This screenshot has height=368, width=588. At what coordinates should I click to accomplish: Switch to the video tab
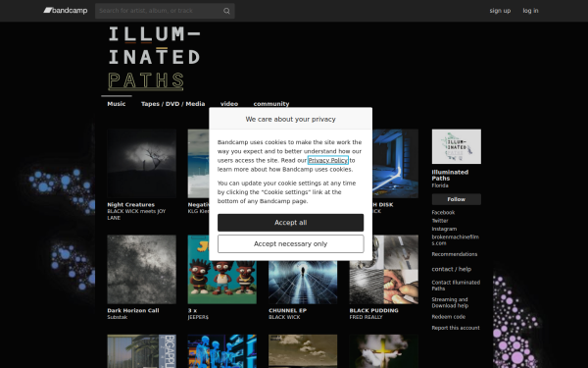[229, 104]
